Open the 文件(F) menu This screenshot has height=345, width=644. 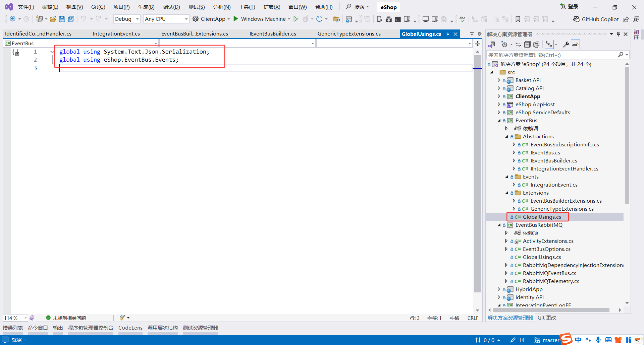[26, 7]
